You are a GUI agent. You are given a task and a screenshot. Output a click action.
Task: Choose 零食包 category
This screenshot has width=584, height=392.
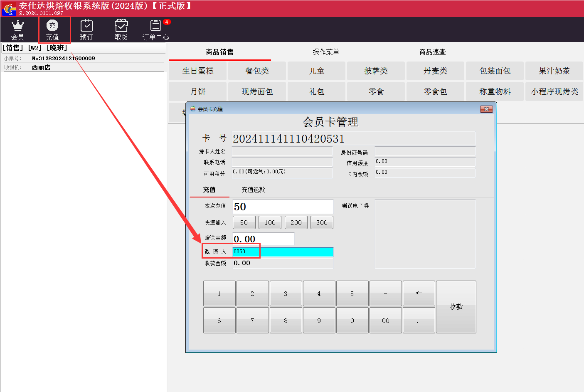click(x=436, y=91)
